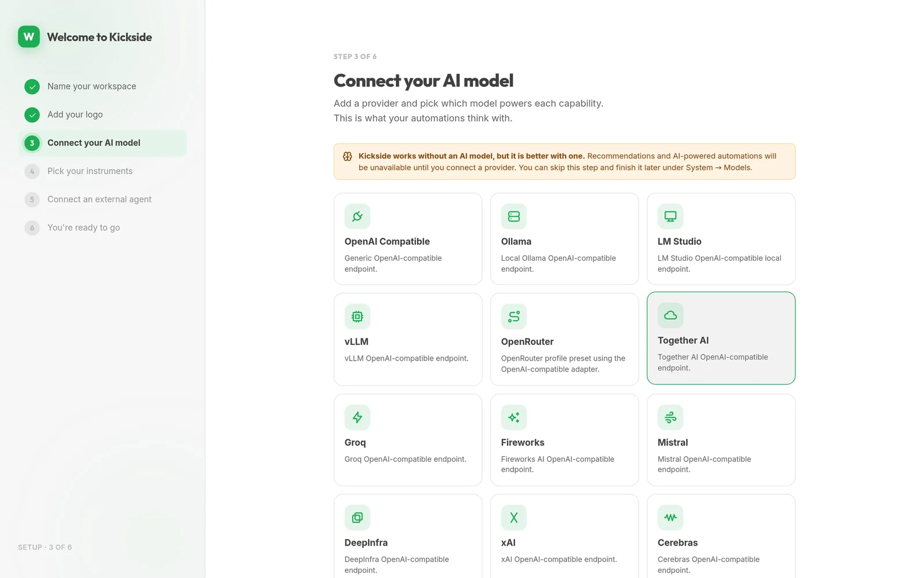Choose the Mistral provider title
Screen dimensions: 924x578
(x=673, y=443)
